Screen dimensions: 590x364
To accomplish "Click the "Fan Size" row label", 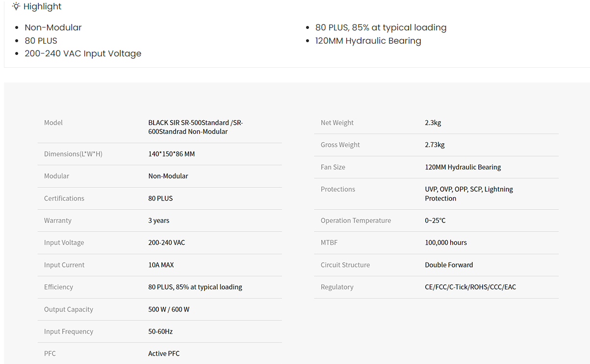I will coord(333,167).
